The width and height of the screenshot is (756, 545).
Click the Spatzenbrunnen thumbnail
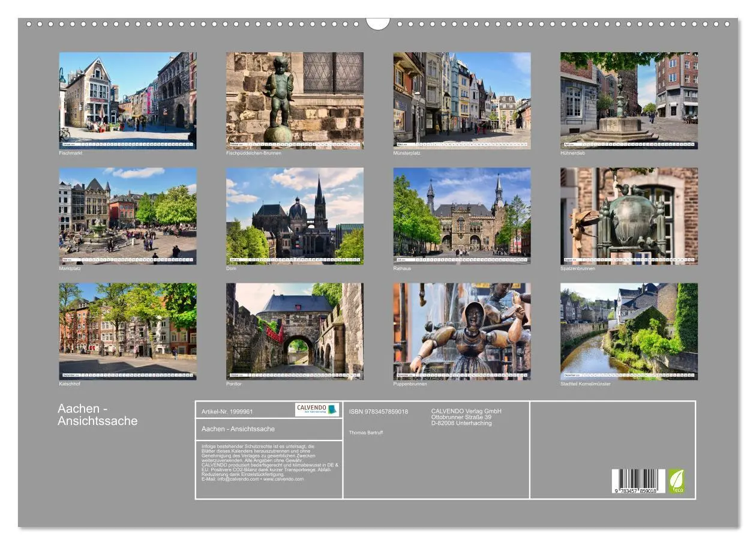627,216
